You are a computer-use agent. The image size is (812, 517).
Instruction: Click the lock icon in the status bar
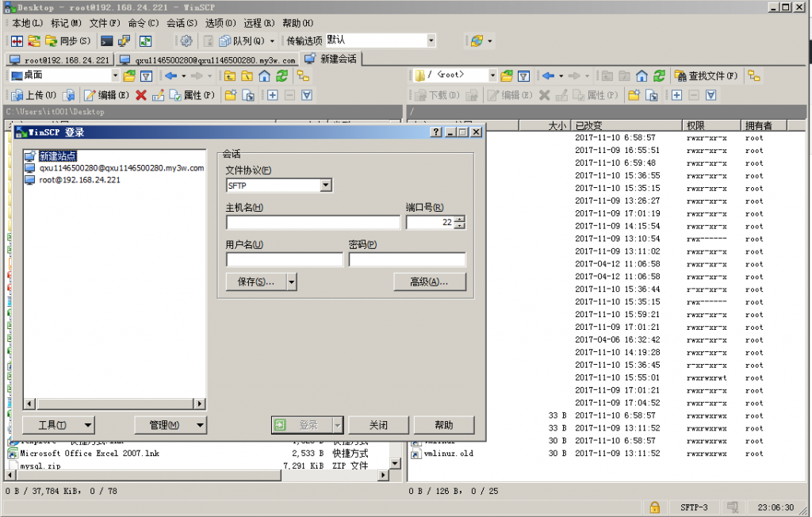pyautogui.click(x=654, y=507)
